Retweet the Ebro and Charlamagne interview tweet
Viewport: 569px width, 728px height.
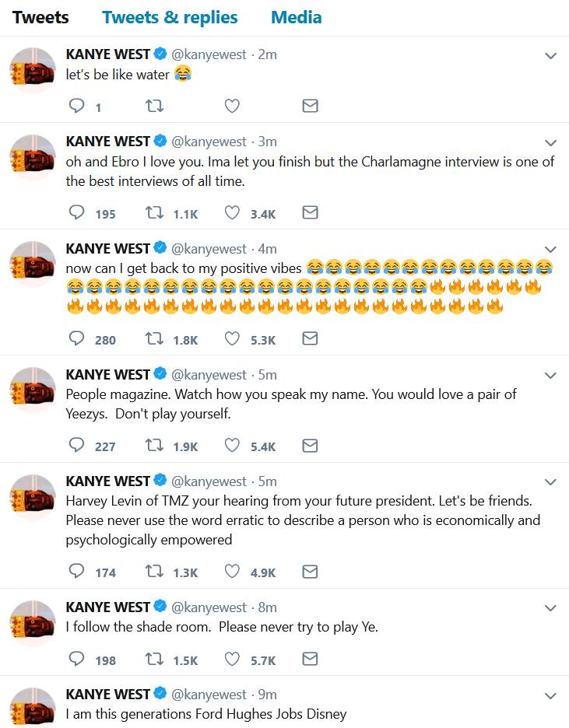click(154, 212)
